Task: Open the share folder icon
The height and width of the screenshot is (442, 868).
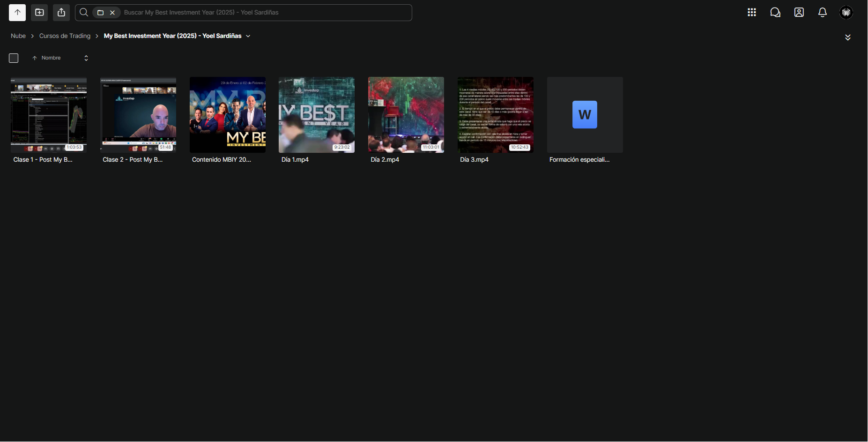Action: [61, 13]
